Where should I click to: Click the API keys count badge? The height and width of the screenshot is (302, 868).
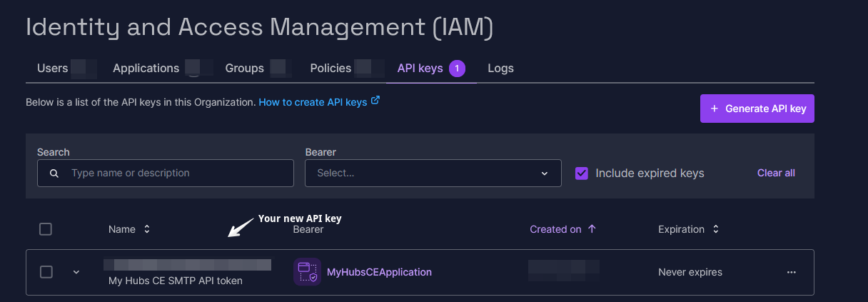point(457,69)
